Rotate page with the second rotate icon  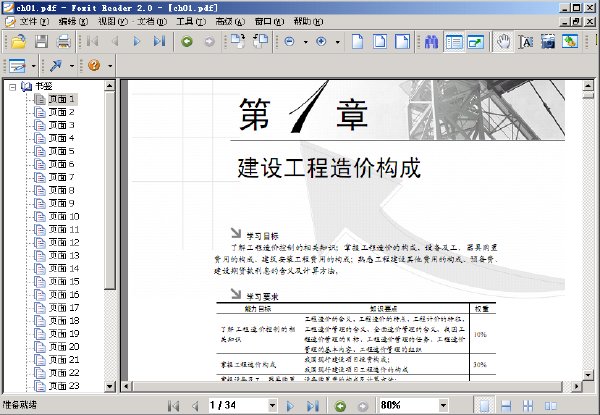[261, 41]
